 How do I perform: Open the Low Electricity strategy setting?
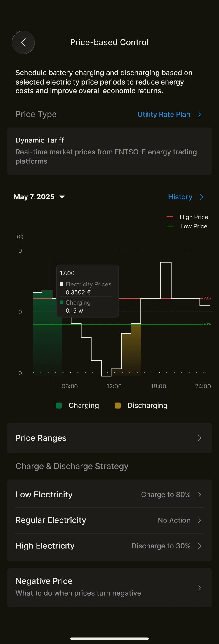click(109, 495)
